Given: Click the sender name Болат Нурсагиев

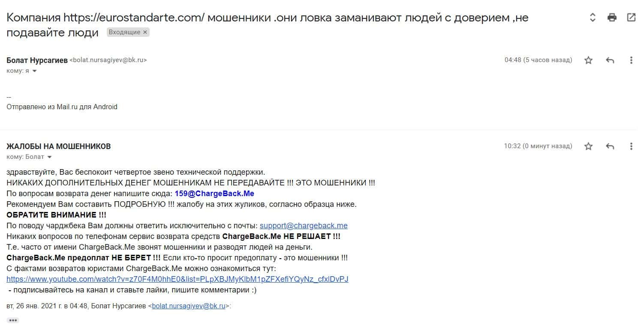Looking at the screenshot, I should point(37,60).
